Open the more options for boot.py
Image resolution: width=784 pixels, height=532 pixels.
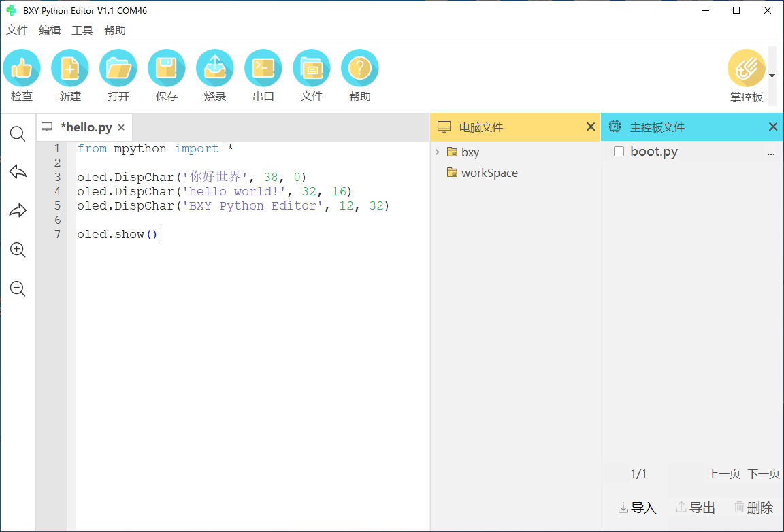point(770,154)
